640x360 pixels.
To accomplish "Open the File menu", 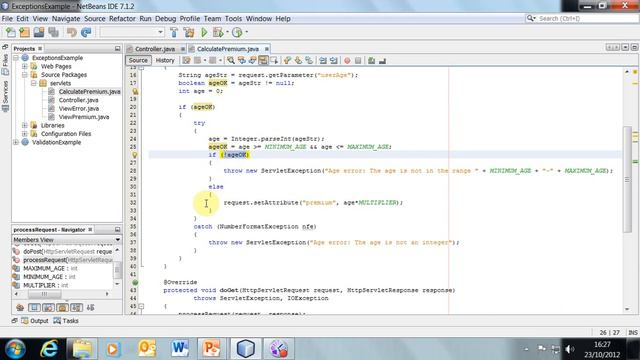I will click(7, 19).
